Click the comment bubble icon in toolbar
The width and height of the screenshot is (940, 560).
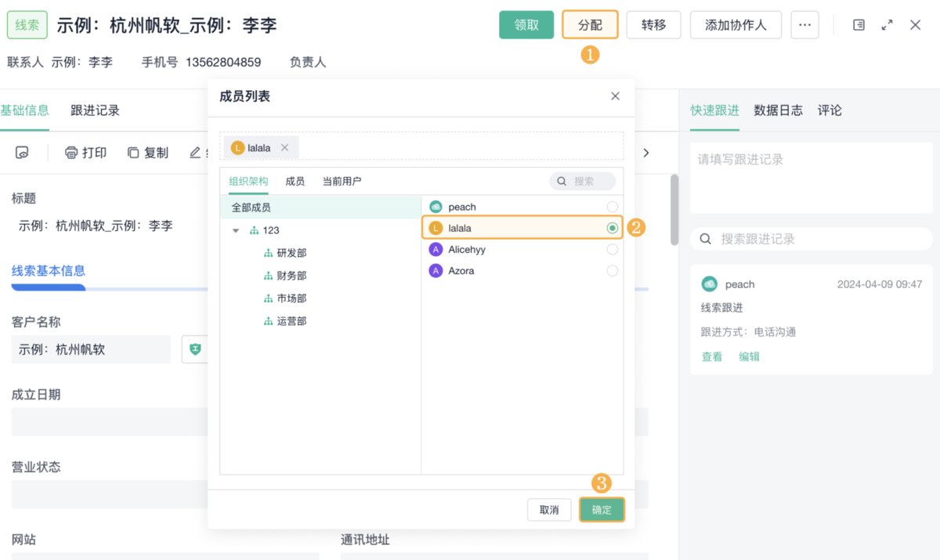tap(22, 153)
